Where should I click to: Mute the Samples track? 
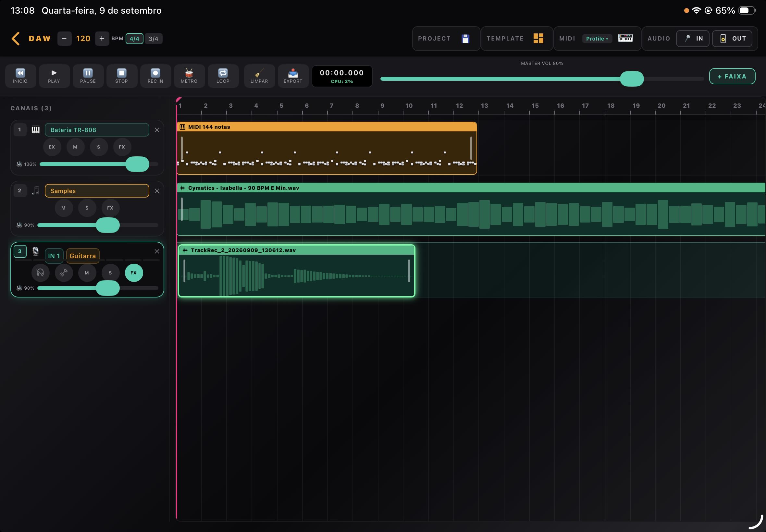64,208
